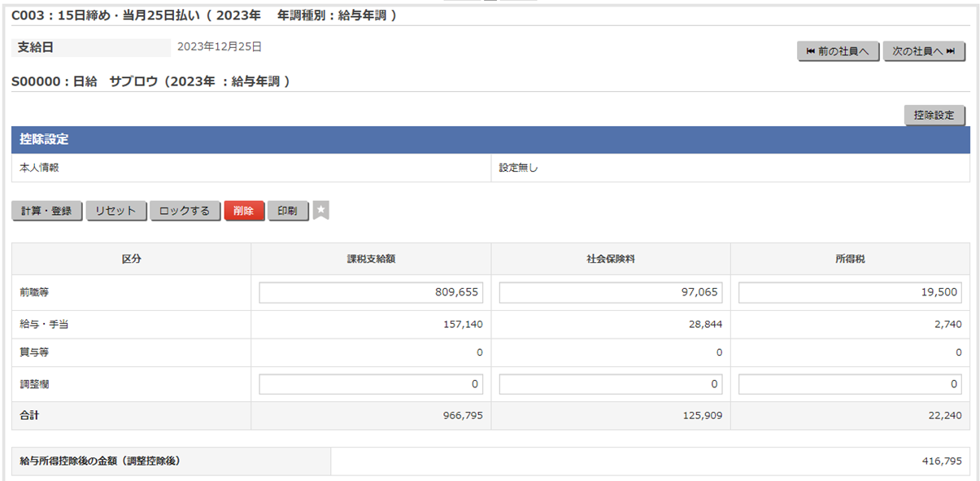980x481 pixels.
Task: Click the red 削除 button
Action: pos(243,212)
